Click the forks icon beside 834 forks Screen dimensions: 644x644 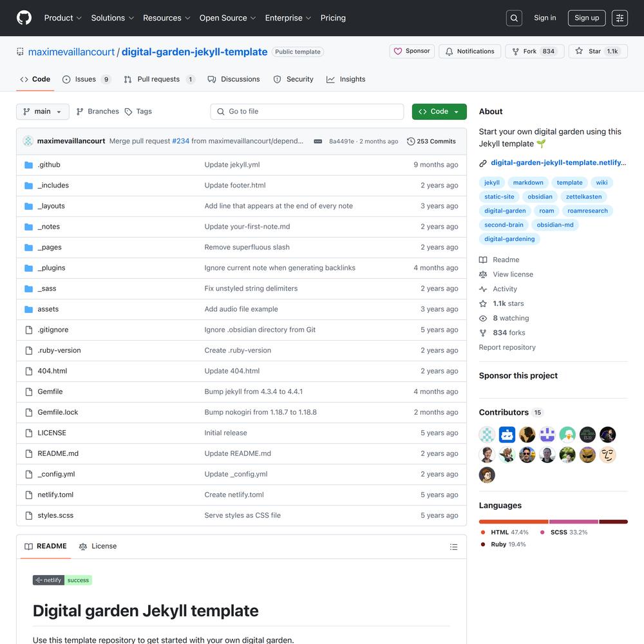tap(483, 333)
